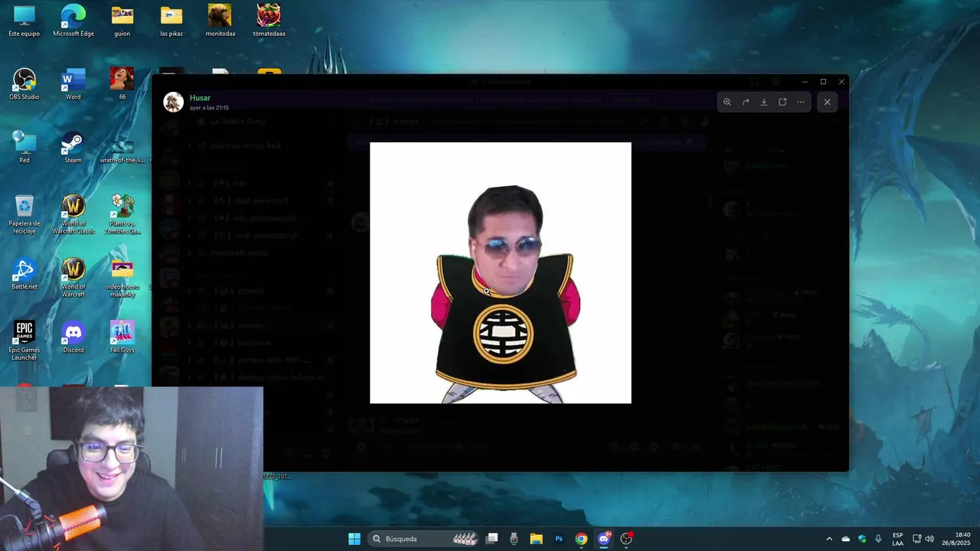Open Microsoft Edge desktop shortcut
The image size is (980, 551).
pos(73,21)
